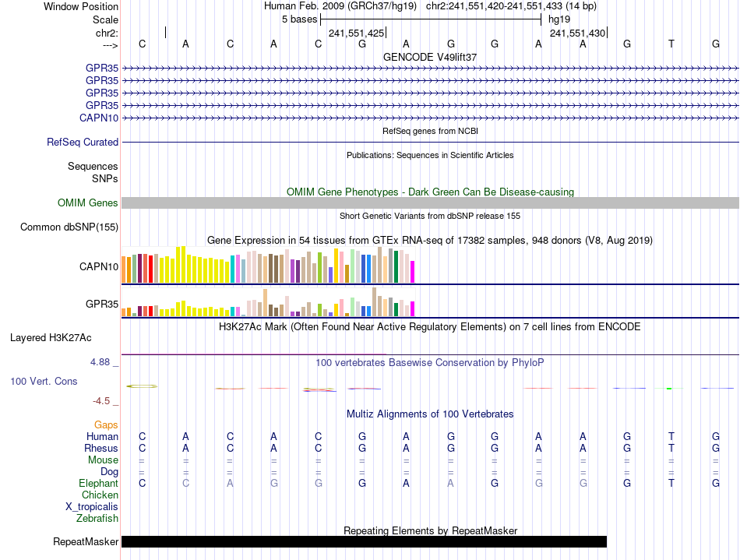Open 100 vertebrates Basewise Conservation by PhyloP title
Image resolution: width=740 pixels, height=560 pixels.
click(x=430, y=363)
